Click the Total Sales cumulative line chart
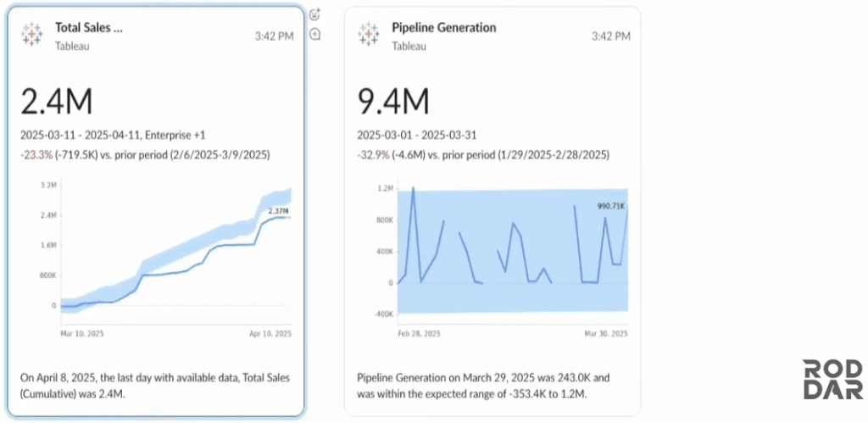868x423 pixels. (x=170, y=254)
